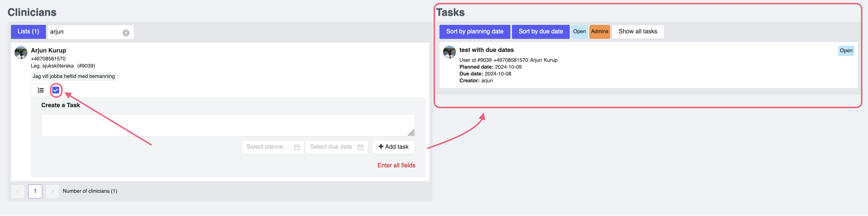Screen dimensions: 868x216
Task: Click the Add task button
Action: (x=394, y=147)
